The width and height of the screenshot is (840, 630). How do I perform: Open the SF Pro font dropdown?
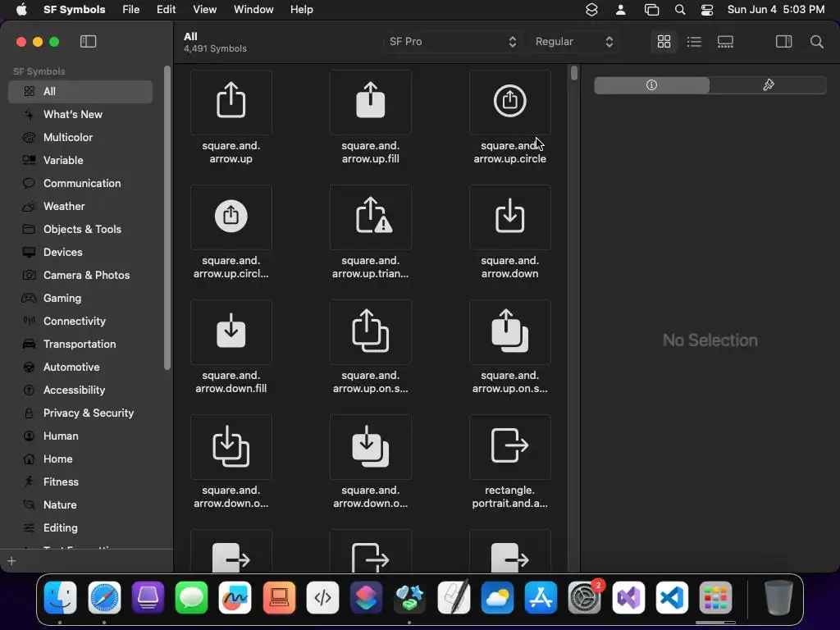pos(452,41)
